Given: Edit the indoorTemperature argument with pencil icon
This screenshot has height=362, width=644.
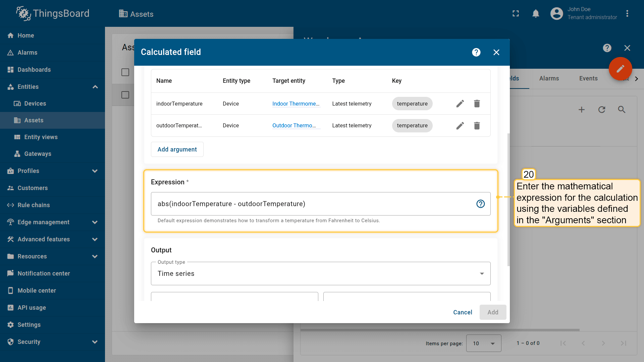Looking at the screenshot, I should tap(460, 104).
